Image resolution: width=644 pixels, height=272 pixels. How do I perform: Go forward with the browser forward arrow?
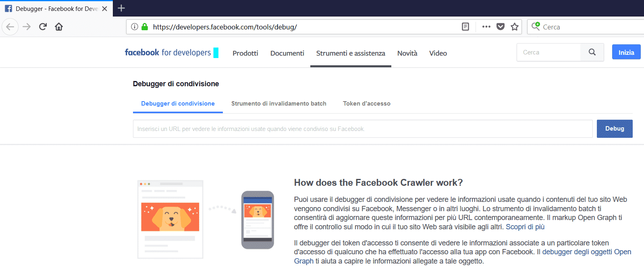[x=27, y=27]
